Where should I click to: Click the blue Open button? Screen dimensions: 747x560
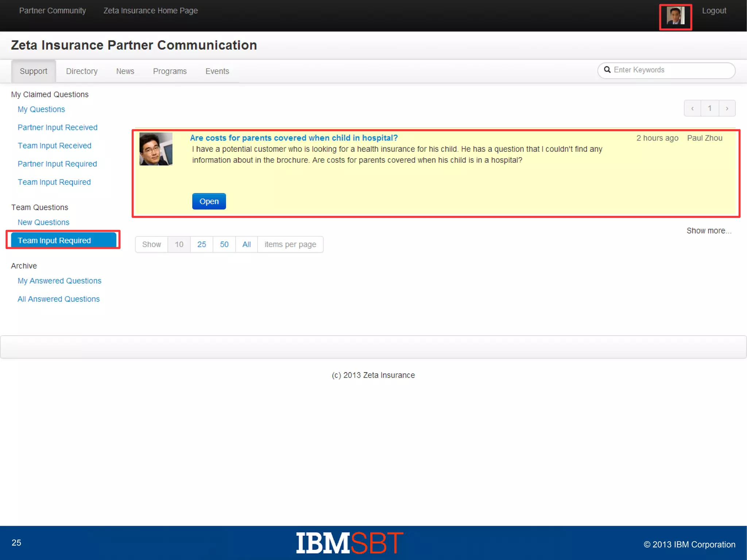[x=209, y=201]
